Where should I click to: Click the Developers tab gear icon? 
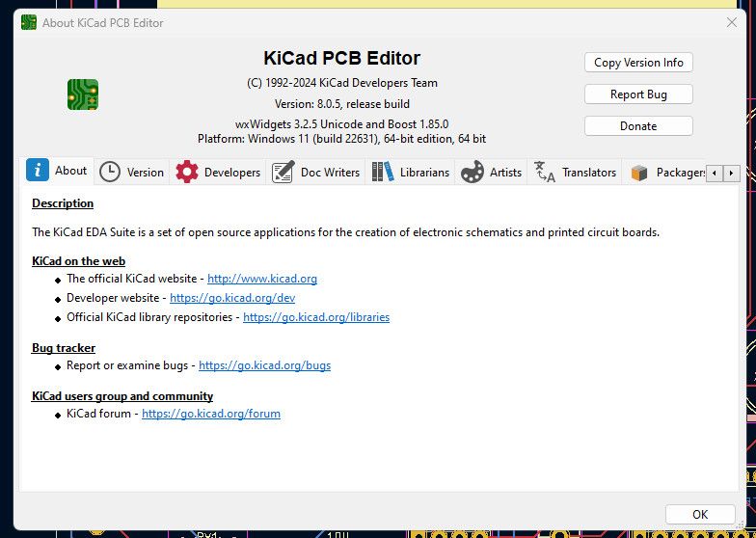point(187,172)
